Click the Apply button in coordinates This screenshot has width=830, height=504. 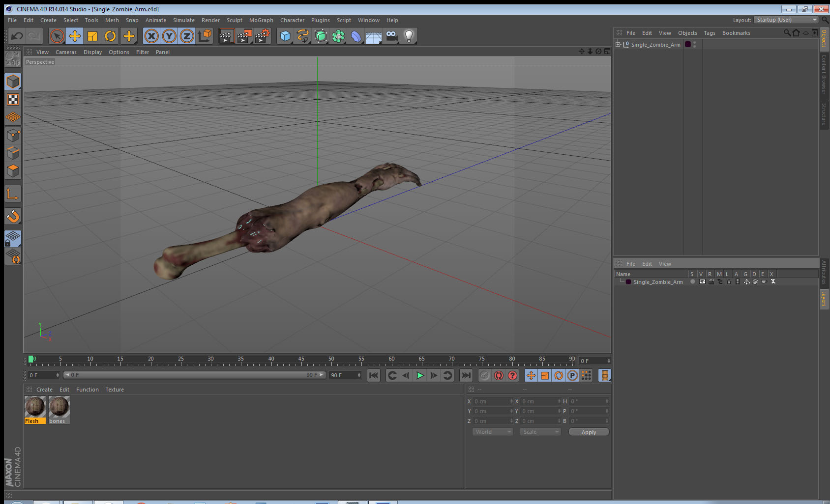589,432
